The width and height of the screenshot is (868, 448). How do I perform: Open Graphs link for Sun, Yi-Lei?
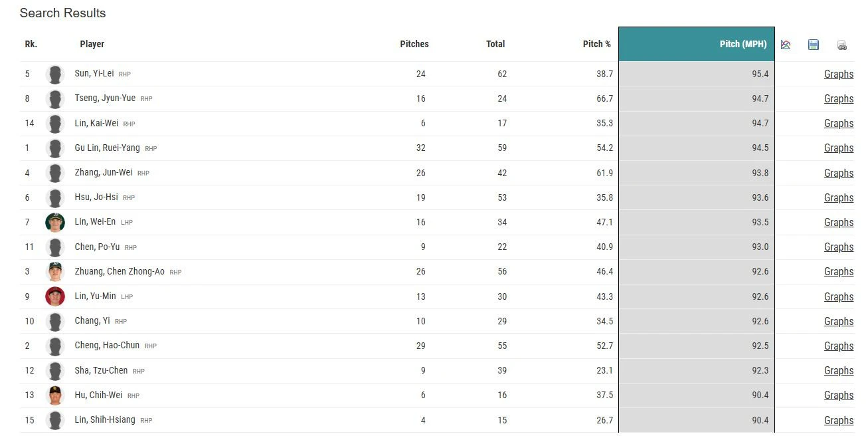tap(838, 74)
